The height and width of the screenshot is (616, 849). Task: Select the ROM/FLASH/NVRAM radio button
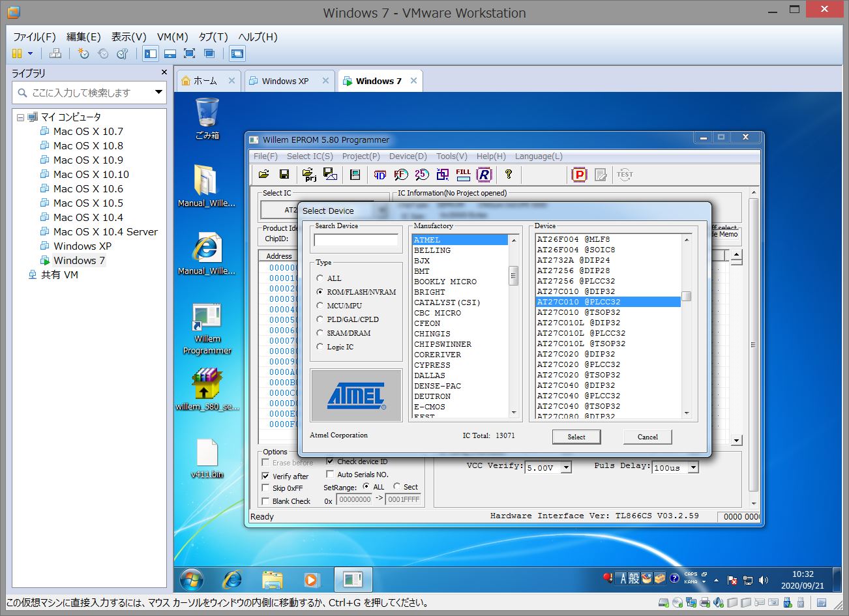tap(320, 292)
